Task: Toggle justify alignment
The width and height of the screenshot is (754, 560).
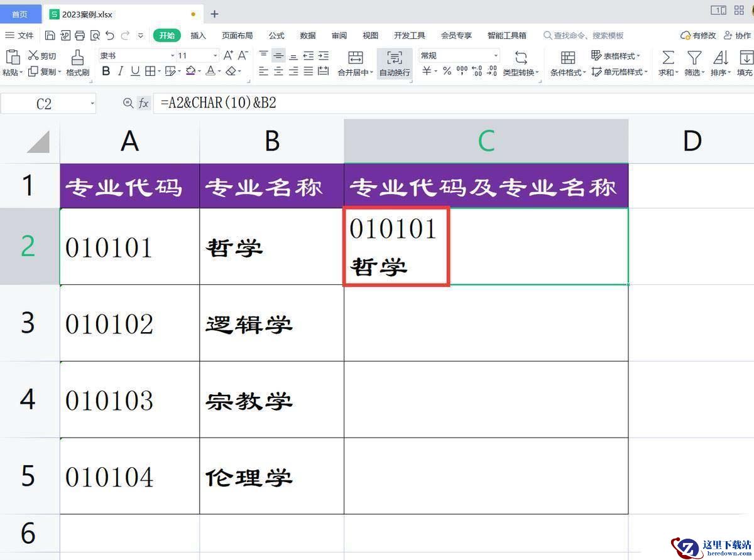Action: click(x=309, y=72)
